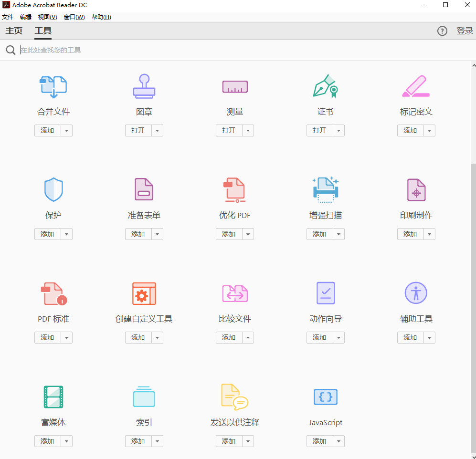The height and width of the screenshot is (459, 476).
Task: Click the 辅助工具 (Accessibility) icon
Action: coord(416,293)
